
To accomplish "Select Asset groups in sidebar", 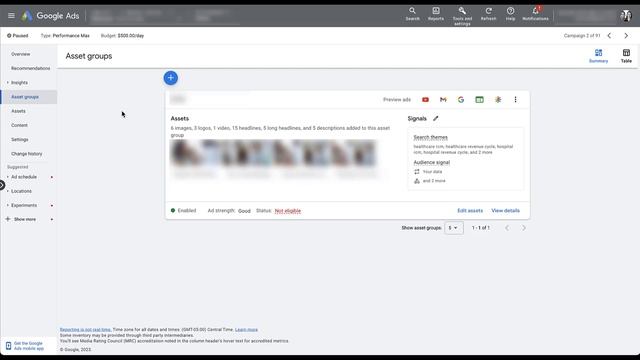I will tap(25, 97).
